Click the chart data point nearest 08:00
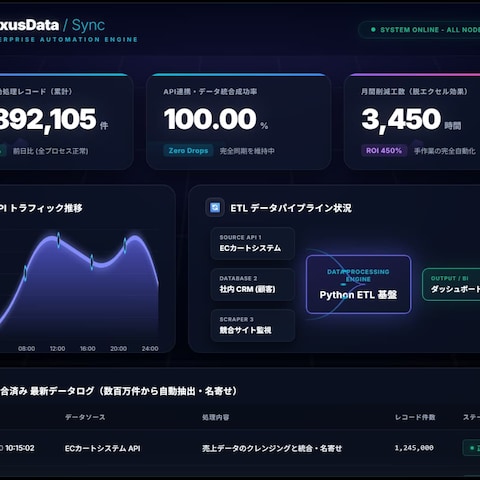 (x=26, y=273)
